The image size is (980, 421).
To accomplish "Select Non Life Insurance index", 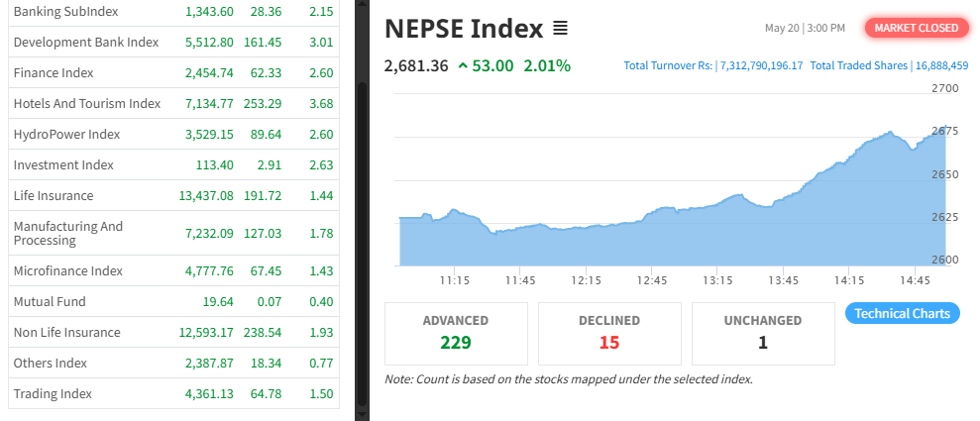I will 67,333.
